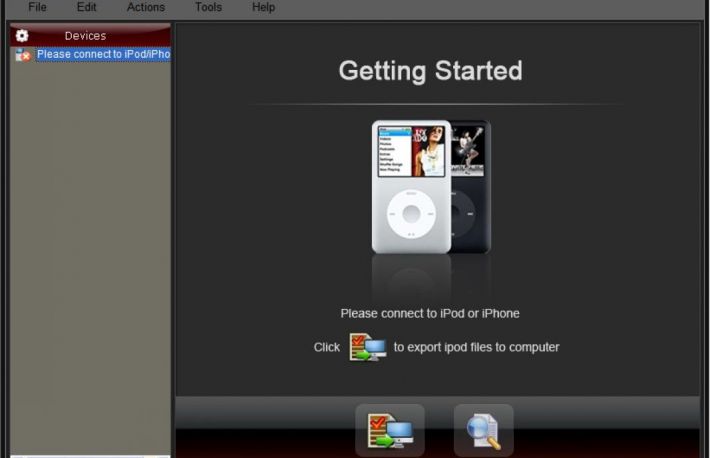Open the Tools menu

tap(208, 7)
